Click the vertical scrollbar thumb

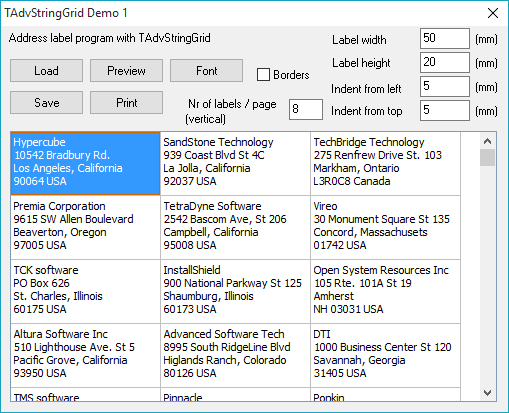[x=487, y=157]
